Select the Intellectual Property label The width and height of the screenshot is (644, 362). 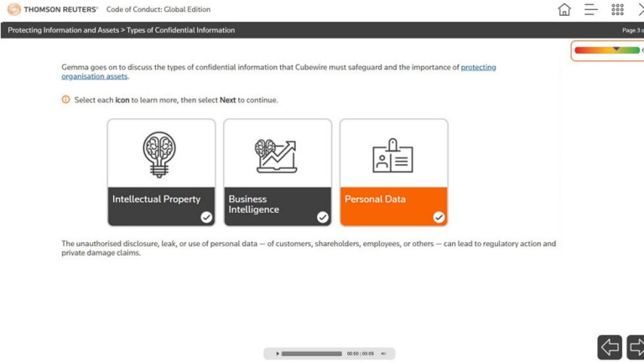click(x=157, y=199)
